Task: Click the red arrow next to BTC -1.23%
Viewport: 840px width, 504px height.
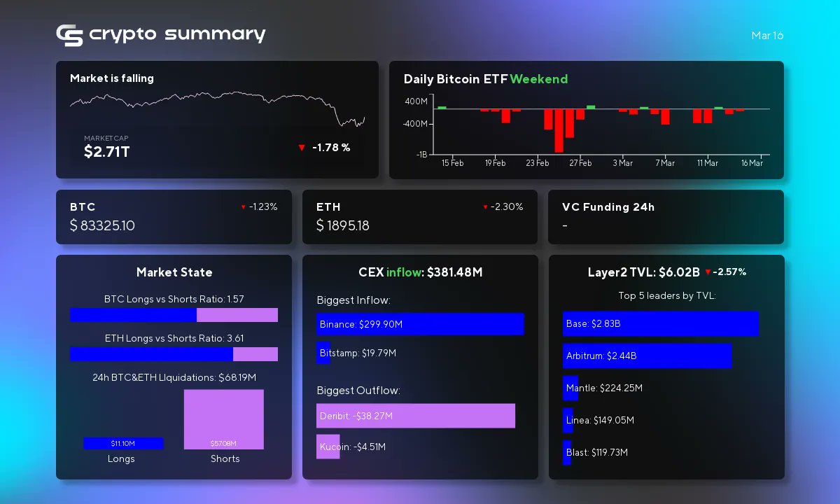Action: click(242, 207)
